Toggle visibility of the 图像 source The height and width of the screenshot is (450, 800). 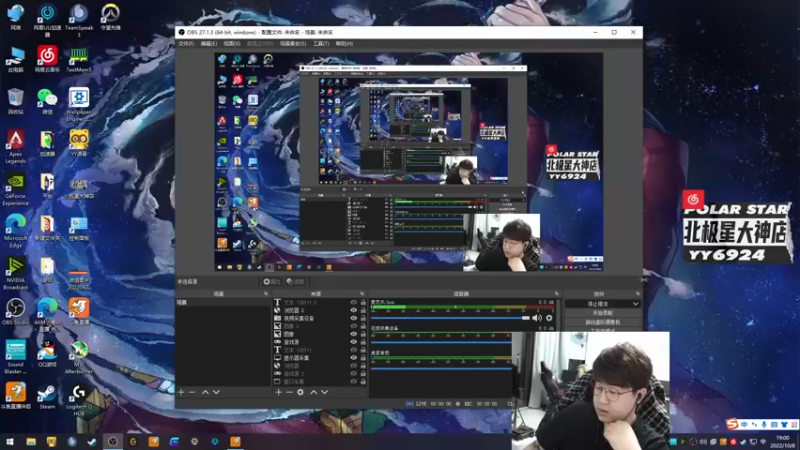(354, 334)
